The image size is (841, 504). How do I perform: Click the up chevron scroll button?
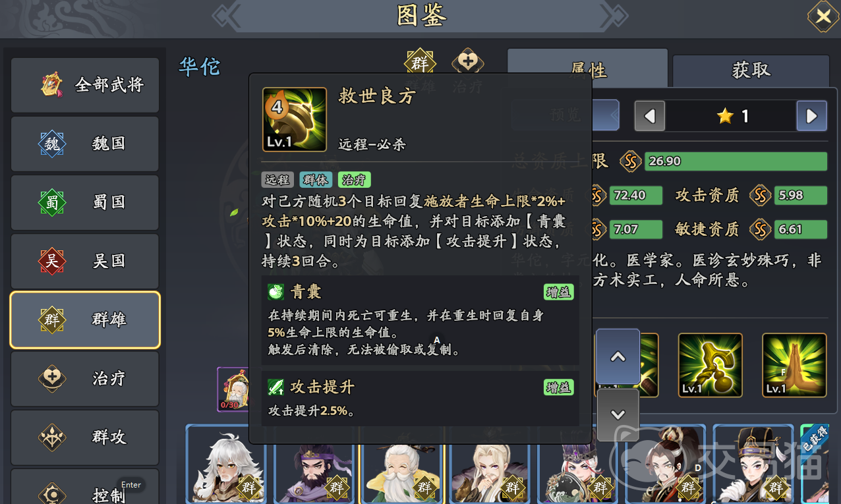[x=618, y=356]
